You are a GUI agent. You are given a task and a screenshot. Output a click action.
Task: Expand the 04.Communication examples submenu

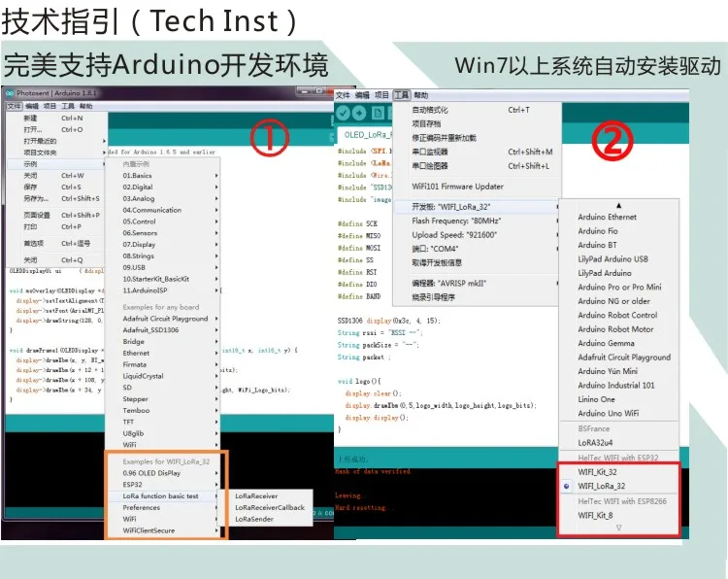point(162,210)
